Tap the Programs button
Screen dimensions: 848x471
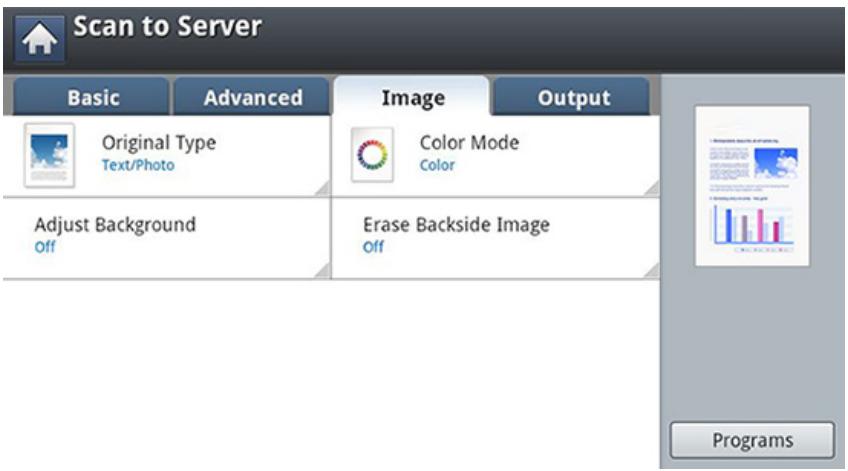[x=752, y=440]
